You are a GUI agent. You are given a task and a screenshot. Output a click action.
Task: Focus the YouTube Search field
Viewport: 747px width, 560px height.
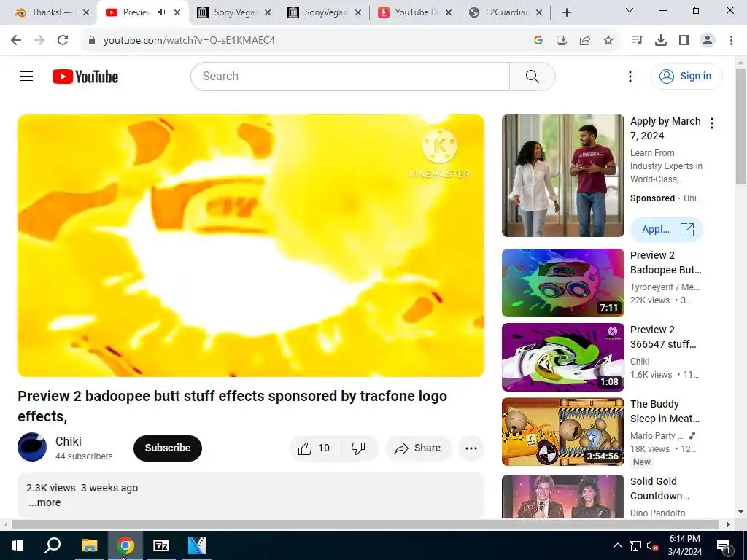(350, 76)
